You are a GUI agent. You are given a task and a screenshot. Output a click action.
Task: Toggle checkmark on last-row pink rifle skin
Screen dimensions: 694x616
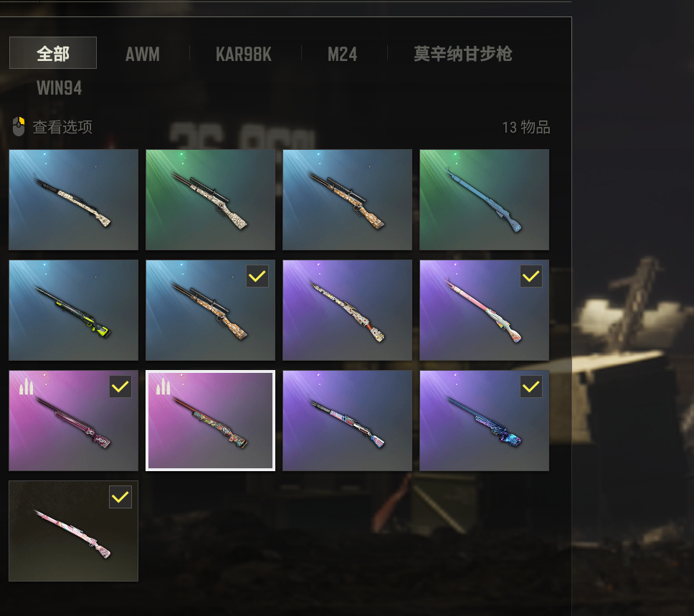pyautogui.click(x=120, y=497)
